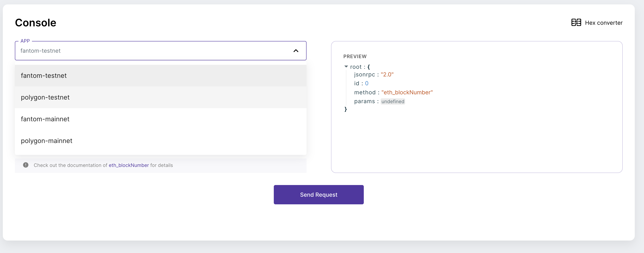
Task: Open eth_blockNumber documentation link
Action: pyautogui.click(x=129, y=165)
